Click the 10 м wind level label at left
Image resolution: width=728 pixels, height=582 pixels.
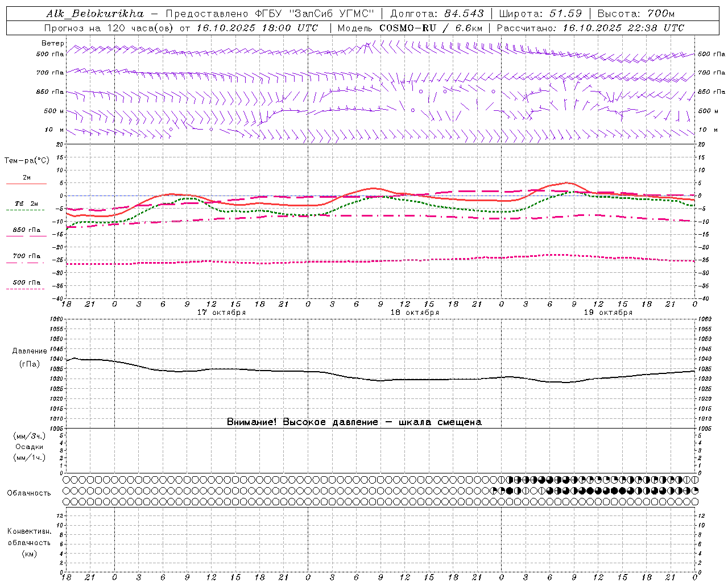(55, 130)
